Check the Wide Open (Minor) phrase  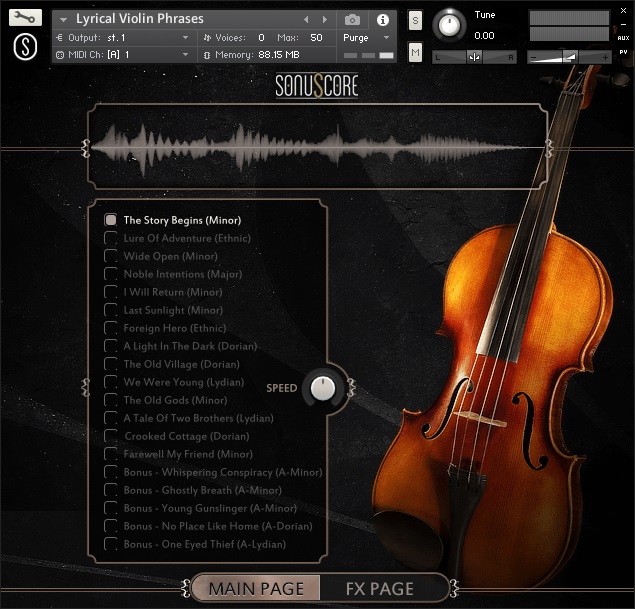(x=111, y=256)
